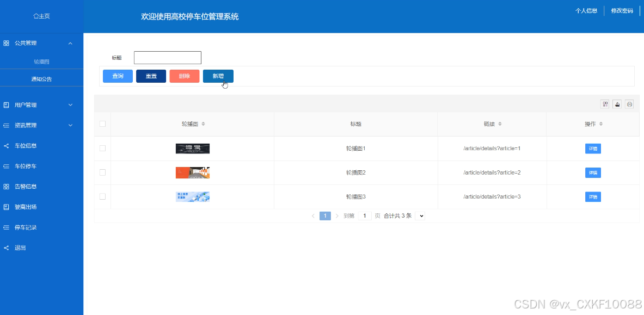
Task: Click the /article/details?article=2 cell
Action: pyautogui.click(x=492, y=172)
